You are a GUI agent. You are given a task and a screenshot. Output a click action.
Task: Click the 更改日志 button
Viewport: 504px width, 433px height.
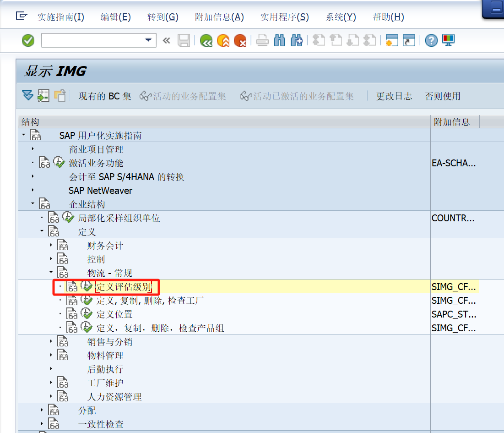(394, 96)
